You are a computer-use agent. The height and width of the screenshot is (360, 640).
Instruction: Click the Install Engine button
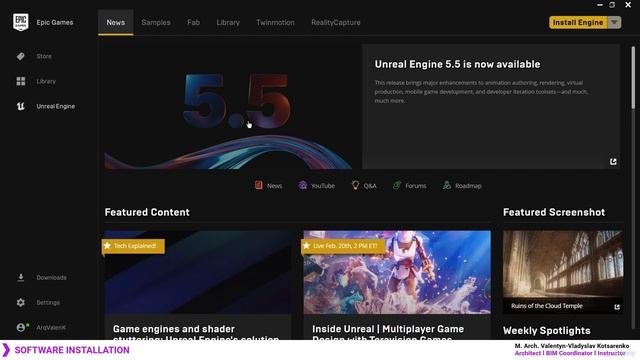click(578, 22)
